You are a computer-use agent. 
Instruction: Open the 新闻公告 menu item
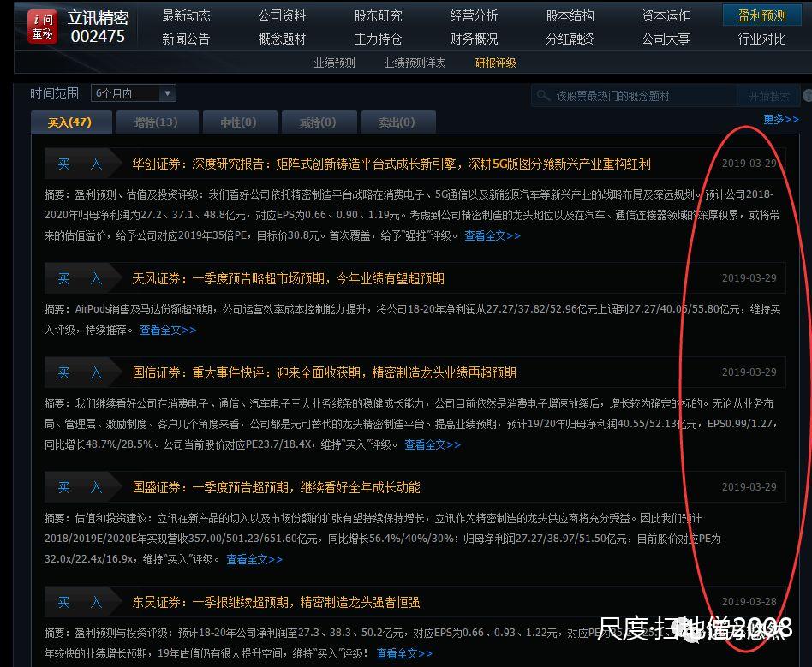click(186, 39)
